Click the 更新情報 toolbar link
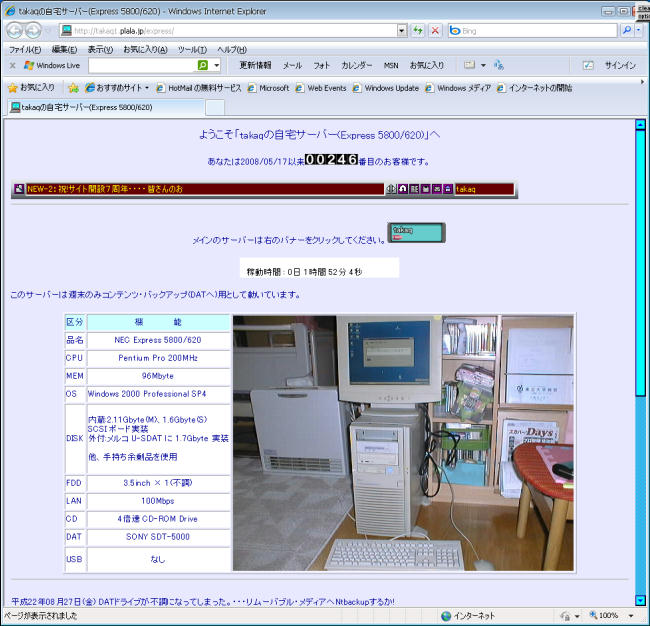 pyautogui.click(x=255, y=65)
